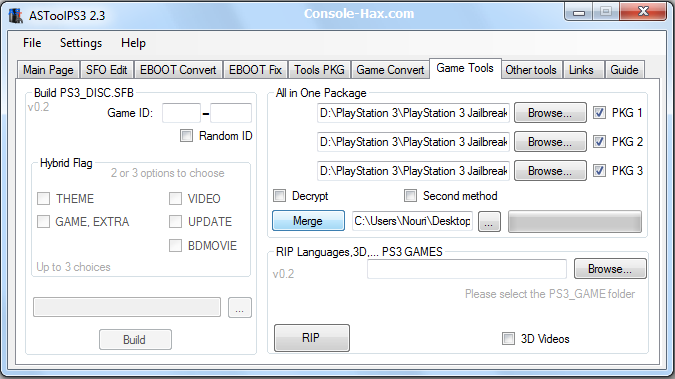The width and height of the screenshot is (675, 379).
Task: Click the Merge button
Action: click(x=308, y=221)
